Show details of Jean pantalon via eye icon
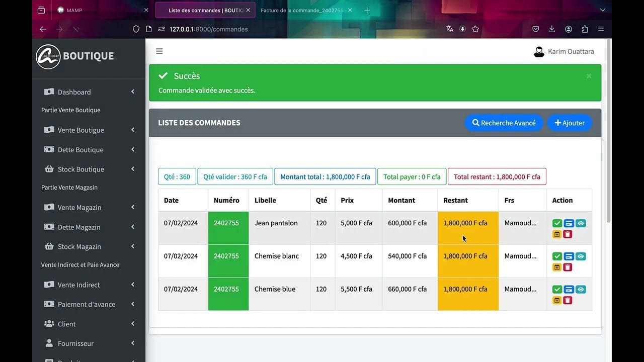 tap(581, 223)
